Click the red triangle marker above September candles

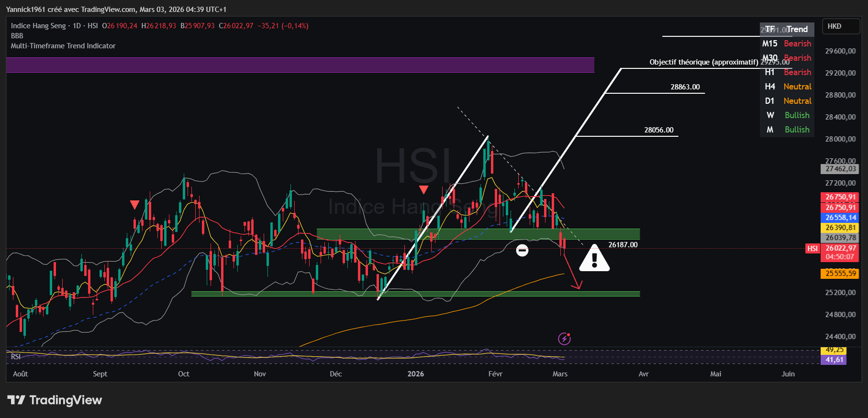coord(134,205)
